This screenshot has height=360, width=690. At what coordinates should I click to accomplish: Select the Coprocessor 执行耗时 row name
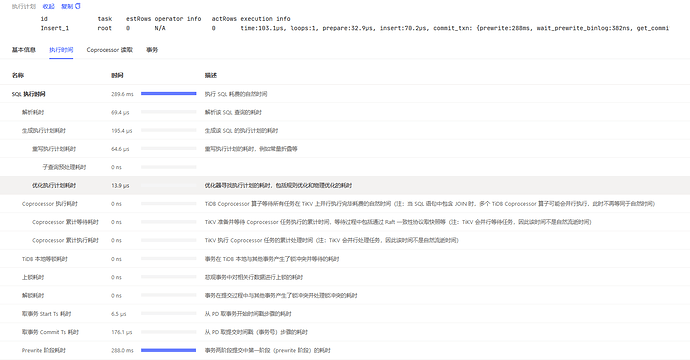[50, 204]
